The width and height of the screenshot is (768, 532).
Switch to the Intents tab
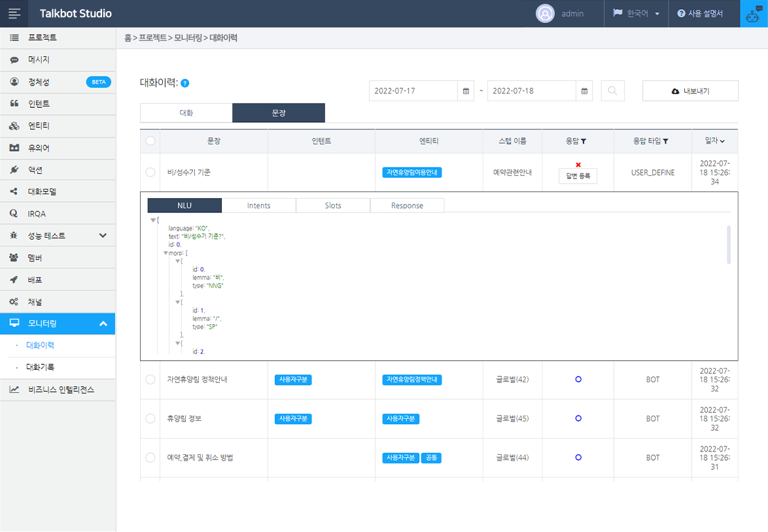point(258,205)
